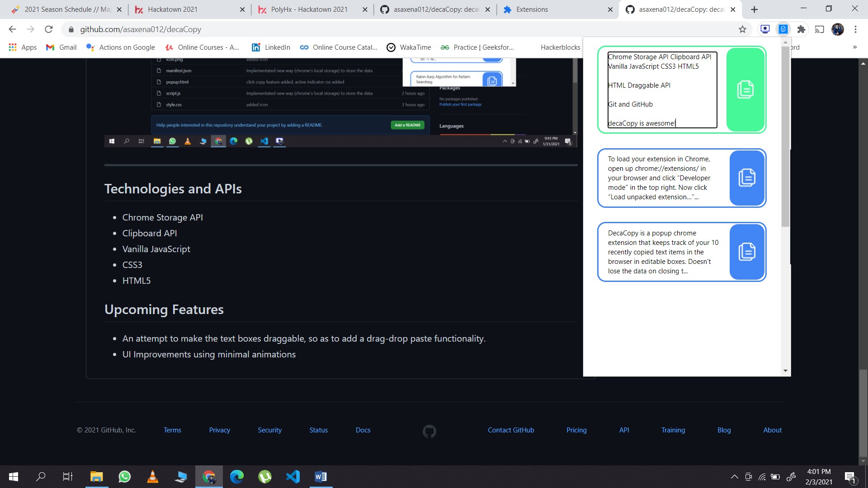Open the GitHub logo in footer
This screenshot has height=488, width=868.
coord(429,431)
